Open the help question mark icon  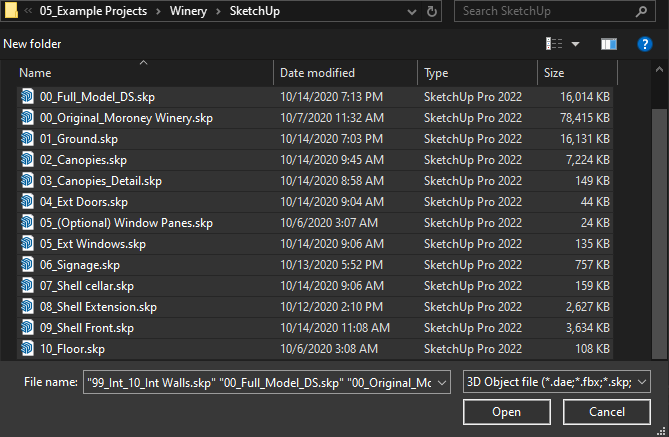644,44
